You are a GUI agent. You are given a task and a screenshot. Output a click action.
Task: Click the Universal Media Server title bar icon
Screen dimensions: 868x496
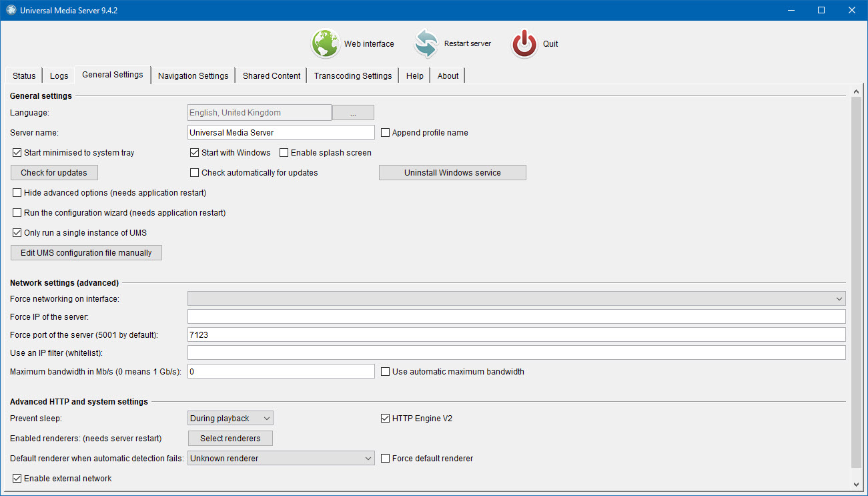tap(11, 10)
